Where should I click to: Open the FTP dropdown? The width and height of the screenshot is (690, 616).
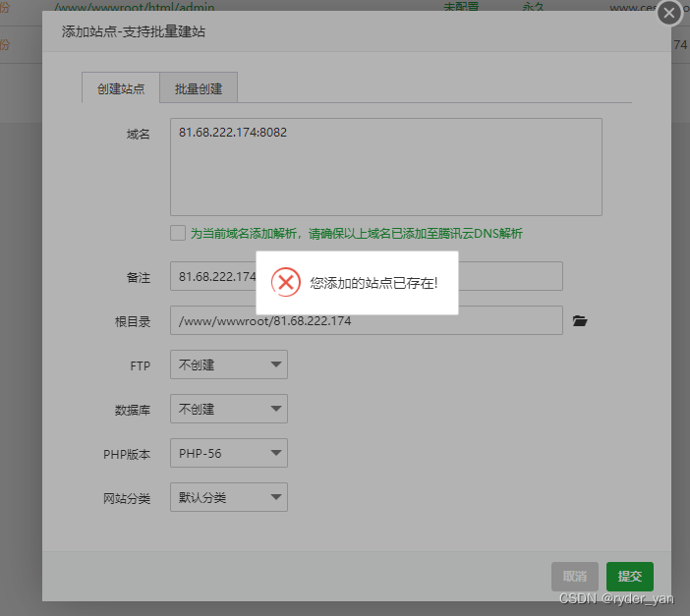229,364
